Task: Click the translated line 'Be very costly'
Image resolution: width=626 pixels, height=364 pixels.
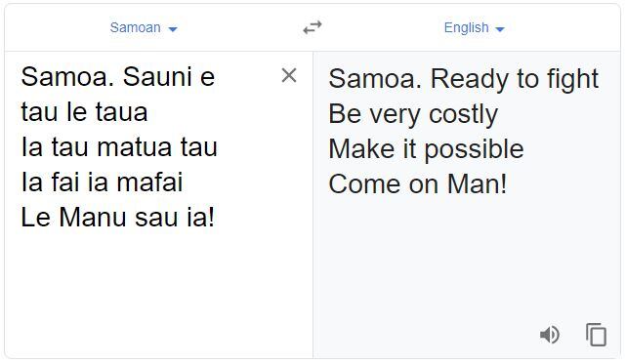Action: [x=413, y=114]
